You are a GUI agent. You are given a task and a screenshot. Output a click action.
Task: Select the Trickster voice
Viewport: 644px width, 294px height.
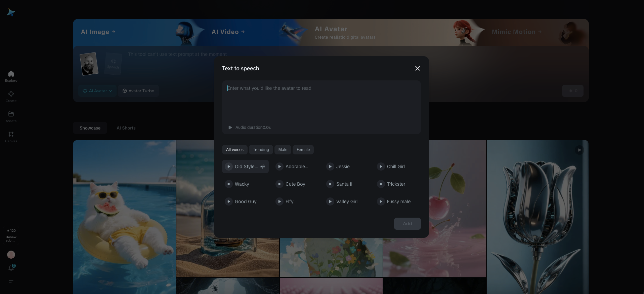pos(397,184)
